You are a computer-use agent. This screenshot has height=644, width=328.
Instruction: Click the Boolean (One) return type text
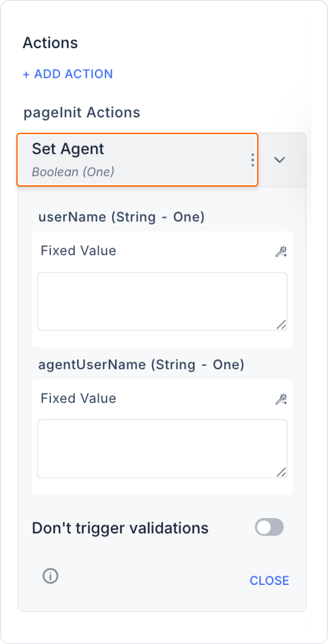tap(73, 172)
